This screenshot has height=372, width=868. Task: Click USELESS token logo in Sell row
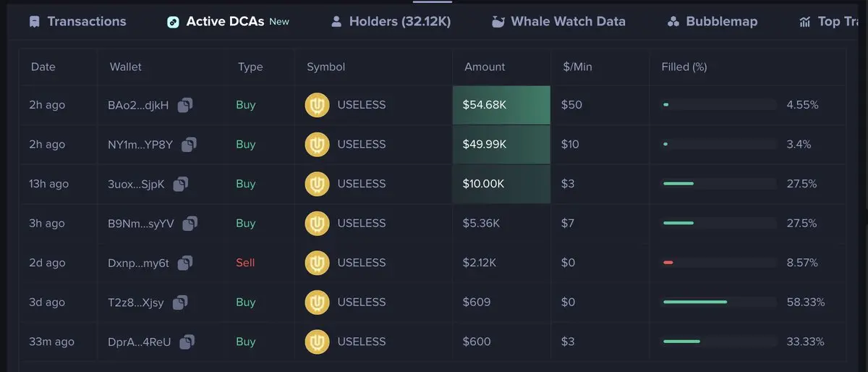(317, 263)
